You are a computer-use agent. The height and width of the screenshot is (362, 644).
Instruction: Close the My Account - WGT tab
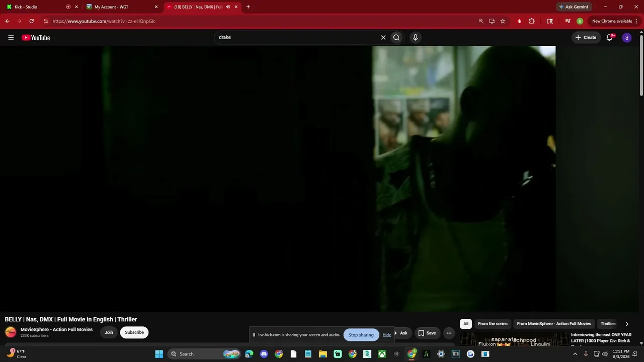[x=156, y=7]
